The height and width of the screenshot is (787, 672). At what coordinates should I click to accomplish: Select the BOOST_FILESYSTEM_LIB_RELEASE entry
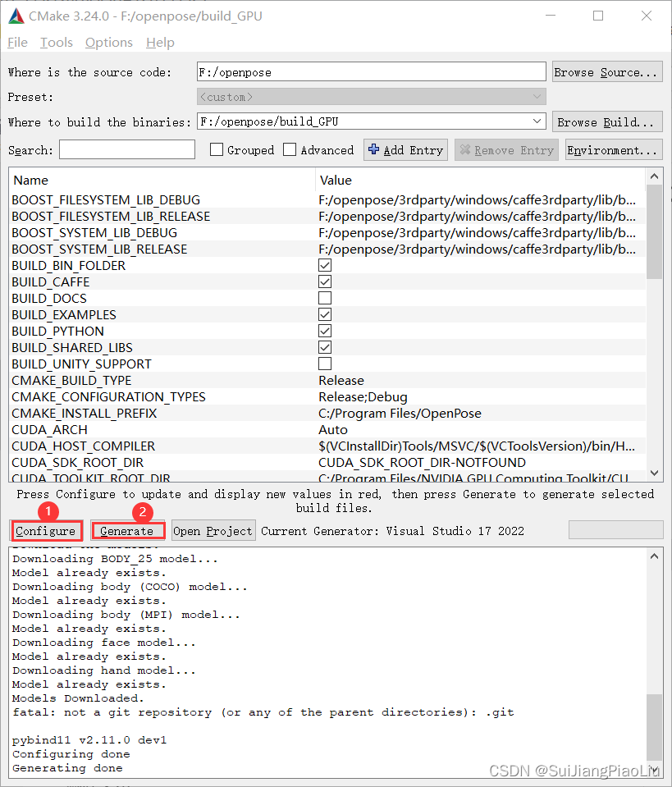click(x=327, y=217)
